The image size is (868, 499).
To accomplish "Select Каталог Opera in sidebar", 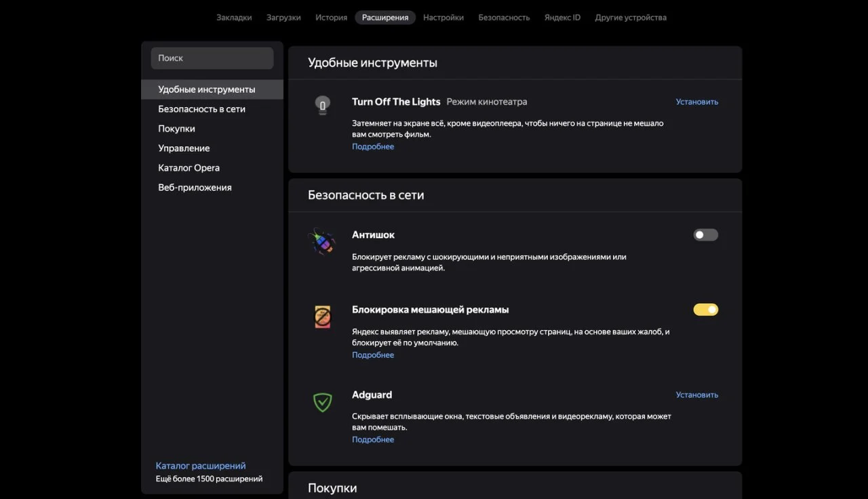I will pyautogui.click(x=189, y=168).
